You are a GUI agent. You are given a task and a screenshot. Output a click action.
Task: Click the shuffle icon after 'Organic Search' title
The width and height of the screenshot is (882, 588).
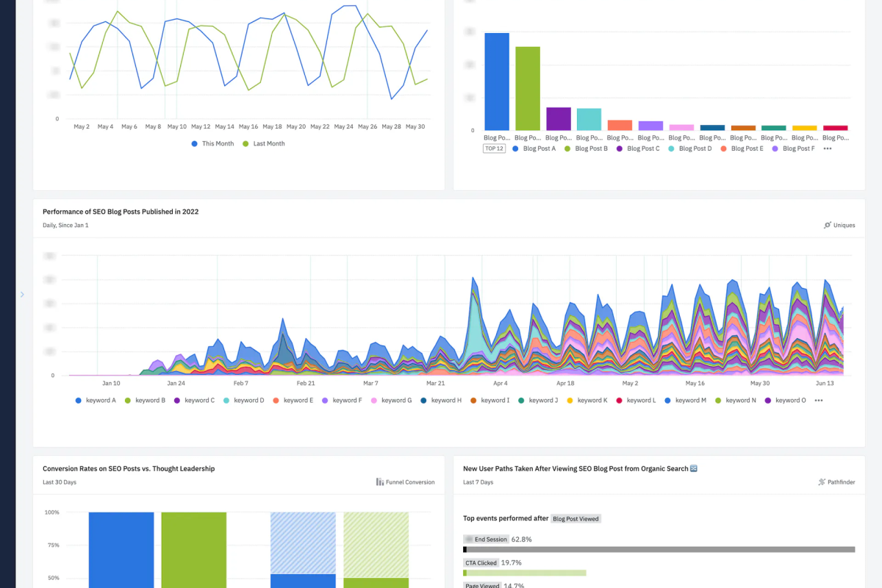coord(694,468)
